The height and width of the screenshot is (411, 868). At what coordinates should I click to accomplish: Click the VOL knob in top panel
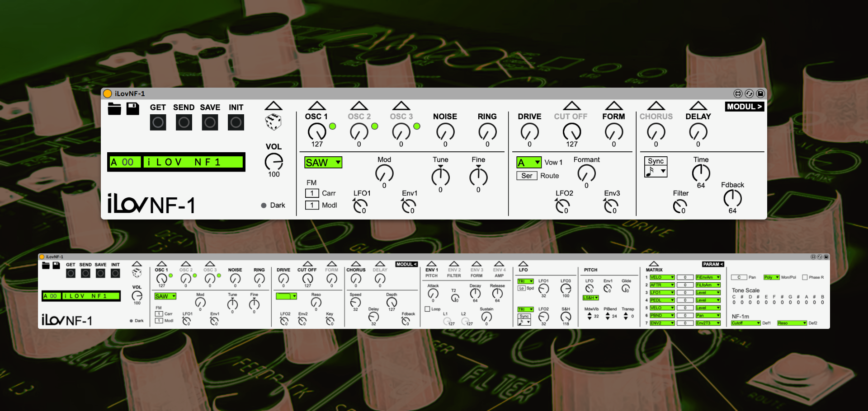[274, 162]
